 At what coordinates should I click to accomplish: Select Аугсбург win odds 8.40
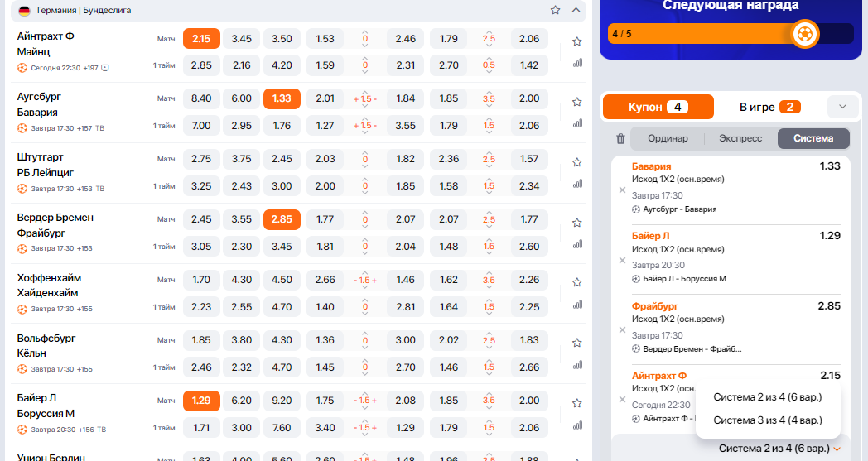point(201,98)
